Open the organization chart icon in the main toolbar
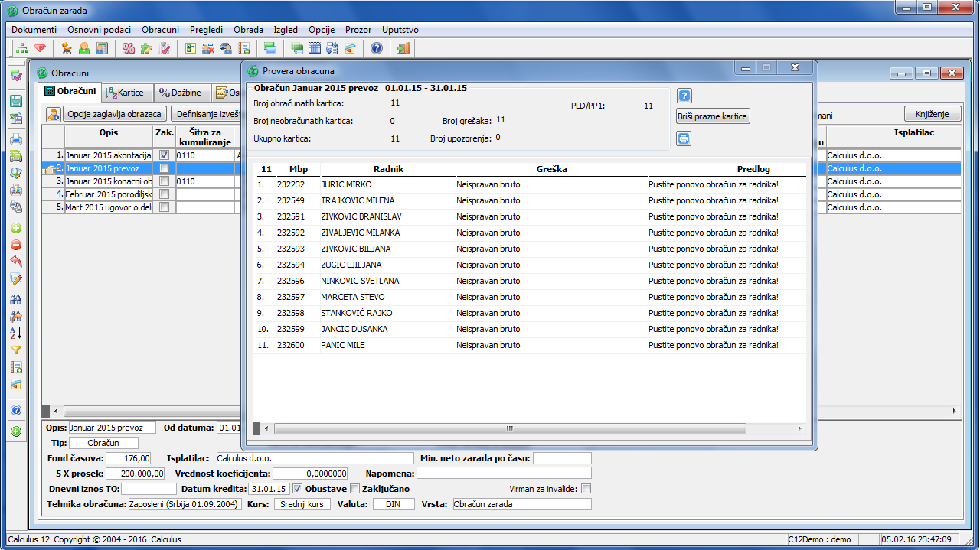 click(x=23, y=48)
